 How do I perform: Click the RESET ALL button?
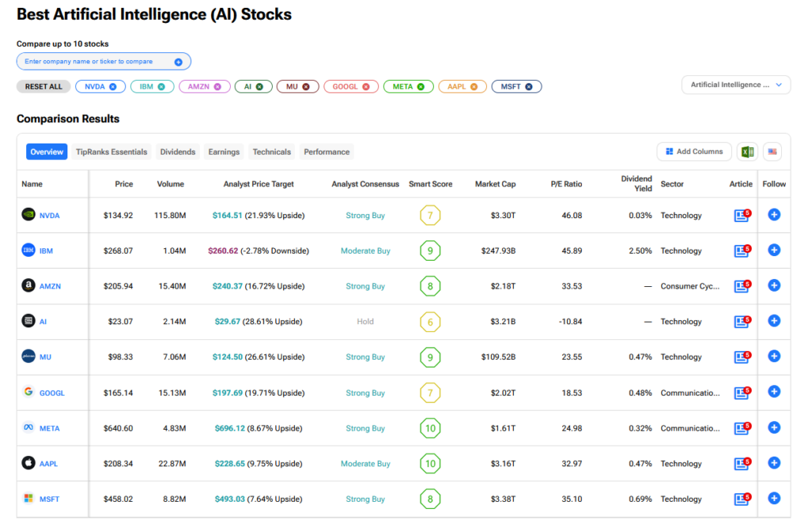tap(44, 86)
